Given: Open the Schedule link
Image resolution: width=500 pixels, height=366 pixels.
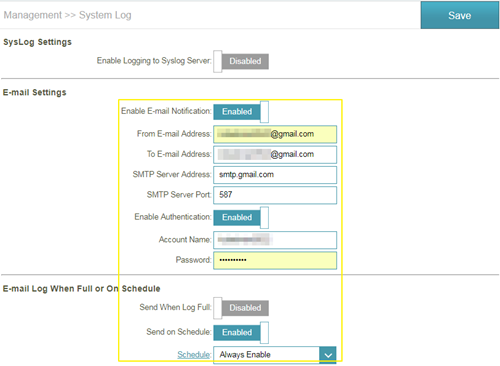Looking at the screenshot, I should pos(194,355).
